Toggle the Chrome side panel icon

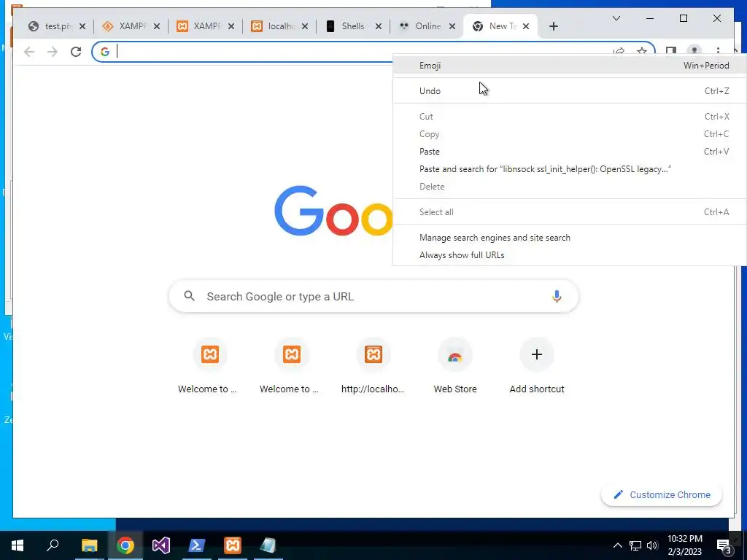(671, 50)
